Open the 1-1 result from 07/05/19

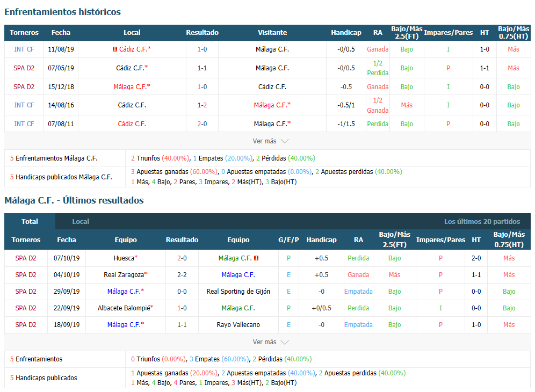point(202,68)
